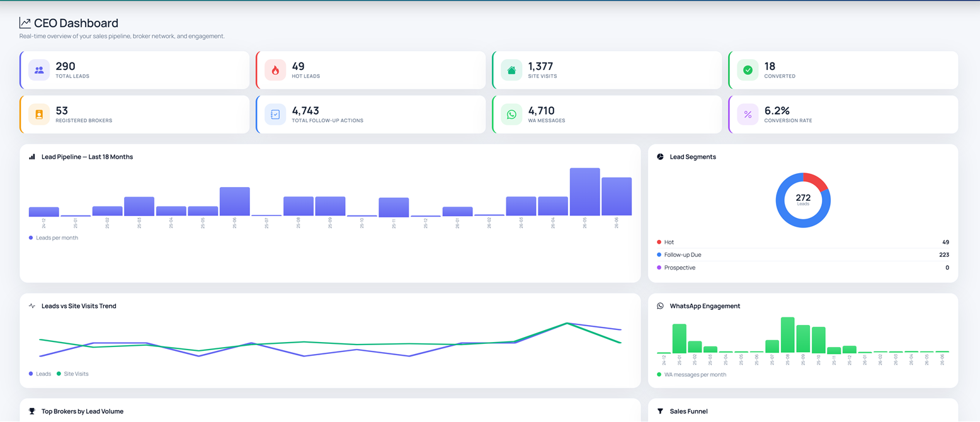Select the 290 total leads value
The height and width of the screenshot is (422, 980).
point(66,66)
